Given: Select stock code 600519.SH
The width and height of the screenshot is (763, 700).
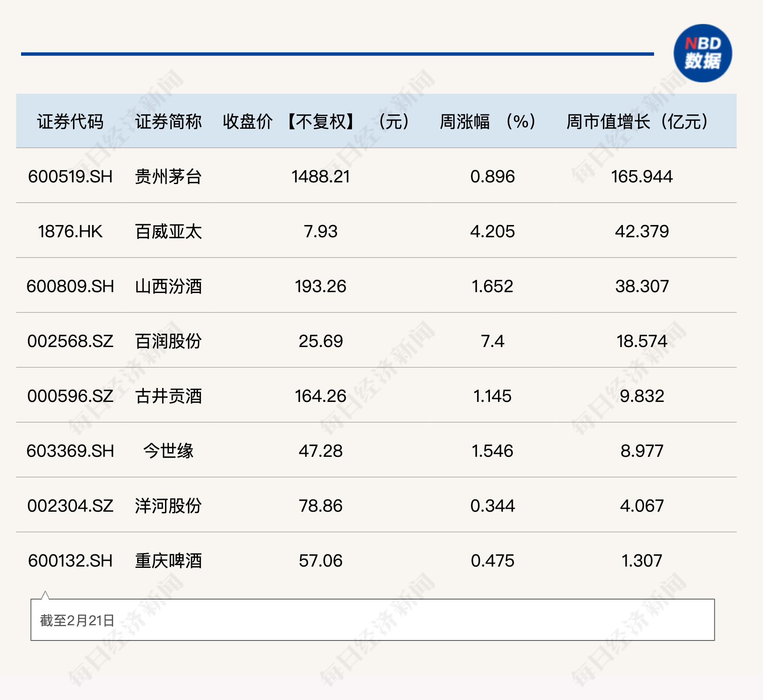Looking at the screenshot, I should [x=70, y=176].
